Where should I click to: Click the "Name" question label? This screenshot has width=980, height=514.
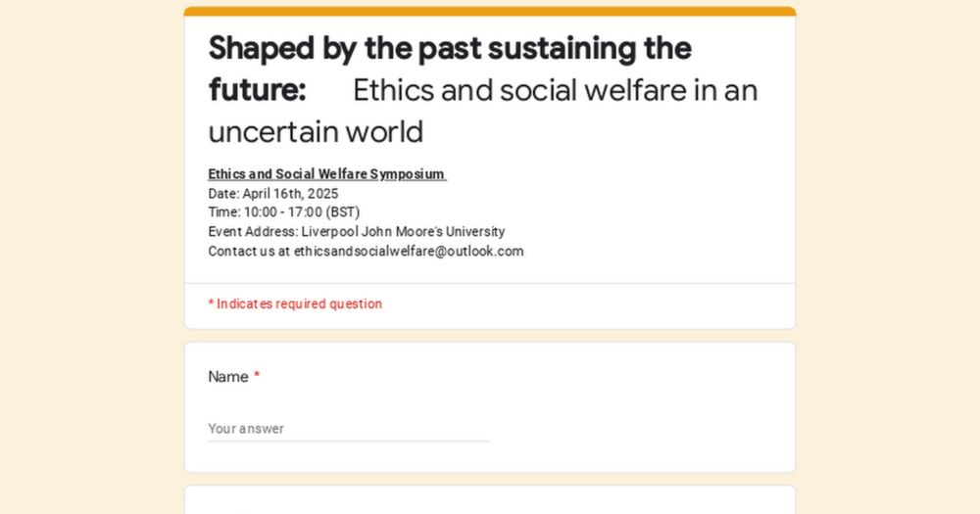[228, 377]
